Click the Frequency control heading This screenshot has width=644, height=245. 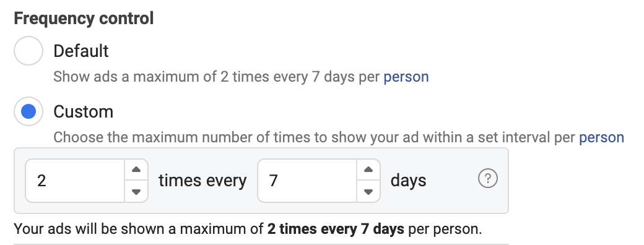tap(84, 19)
